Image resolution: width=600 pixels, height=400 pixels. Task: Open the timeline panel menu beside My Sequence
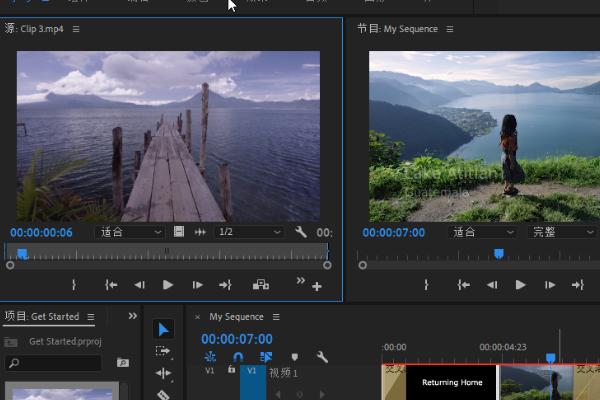pyautogui.click(x=276, y=317)
